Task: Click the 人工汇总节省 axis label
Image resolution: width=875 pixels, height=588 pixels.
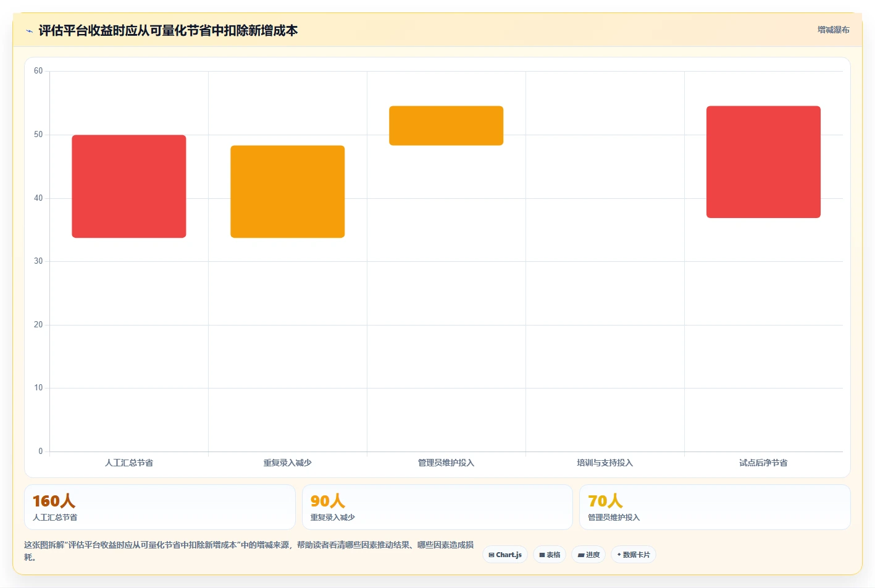Action: [x=129, y=463]
